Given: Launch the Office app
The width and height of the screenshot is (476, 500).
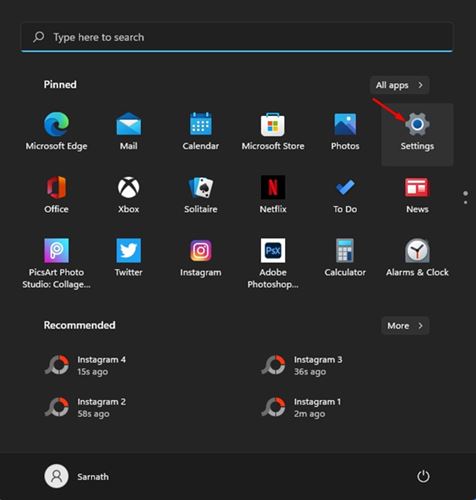Looking at the screenshot, I should click(56, 195).
